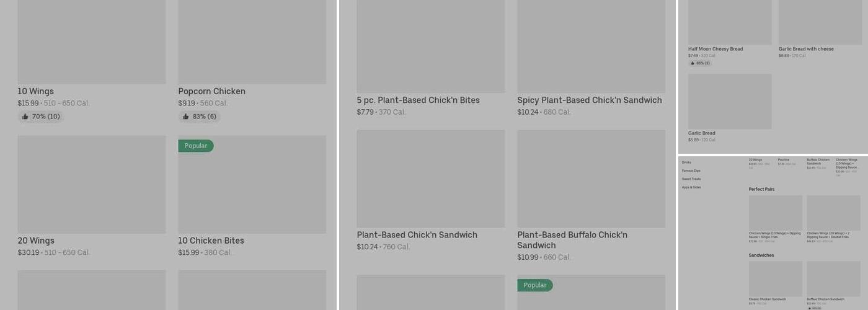The width and height of the screenshot is (868, 310).
Task: Click thumbs-up icon for Popcorn Chicken's 83% rating
Action: (x=186, y=117)
